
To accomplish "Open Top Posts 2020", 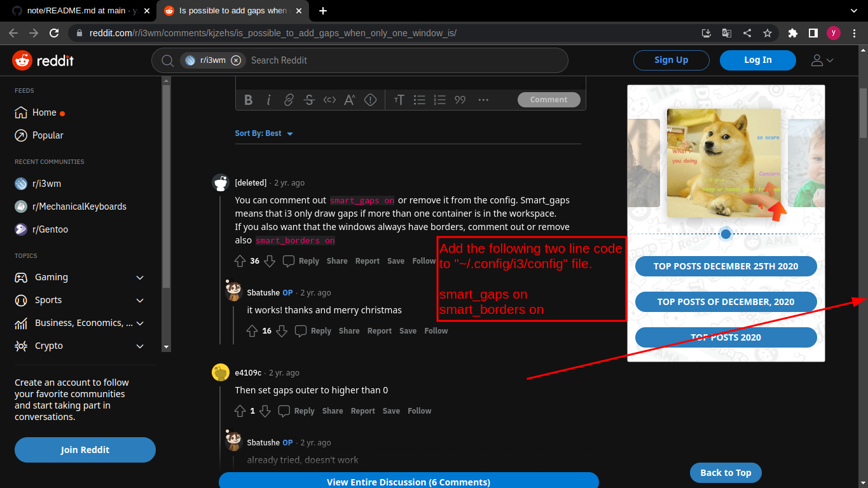I will tap(726, 337).
